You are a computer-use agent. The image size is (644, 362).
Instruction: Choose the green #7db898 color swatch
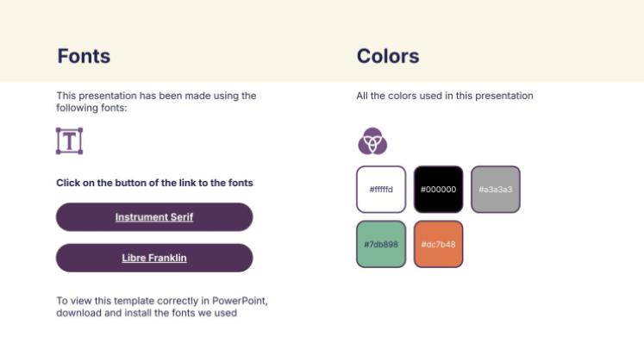381,244
